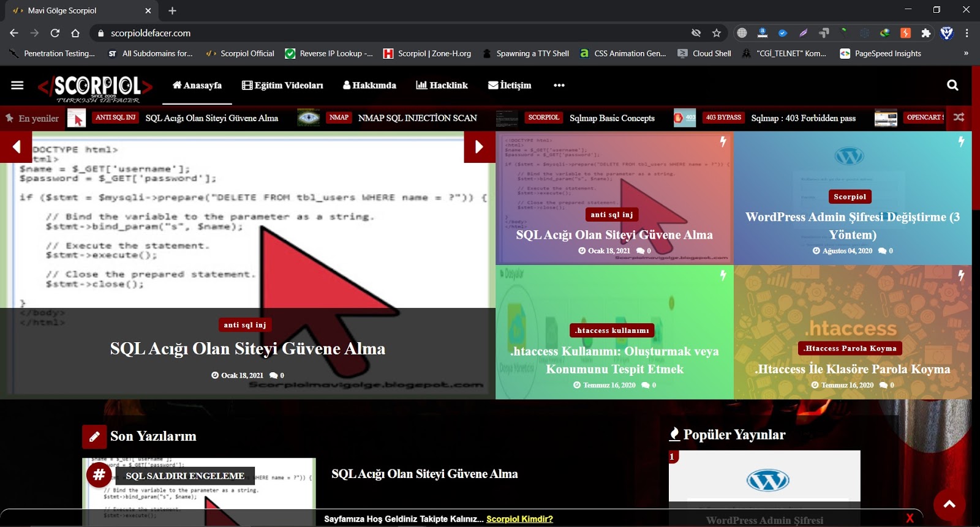Click the main slider title SQL Açığı Olan Siteyi Güvene Alma
This screenshot has width=980, height=527.
tap(247, 349)
